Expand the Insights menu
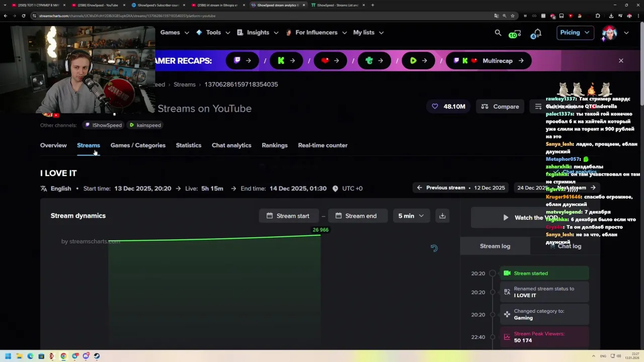This screenshot has width=644, height=362. coord(258,33)
